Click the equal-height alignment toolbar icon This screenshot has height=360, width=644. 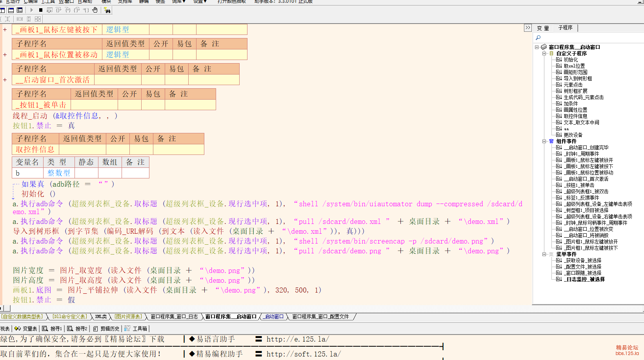(29, 19)
